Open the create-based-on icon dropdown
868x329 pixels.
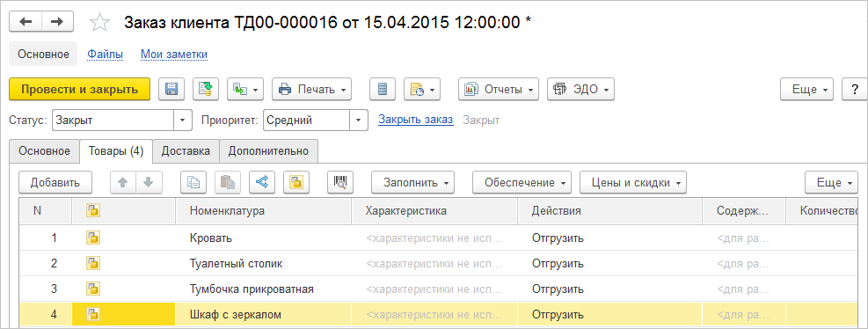pyautogui.click(x=245, y=89)
